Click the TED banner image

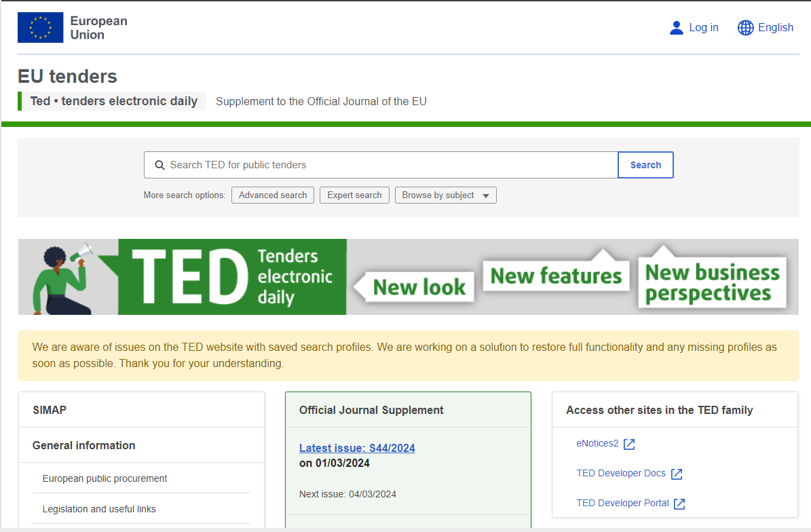click(407, 277)
